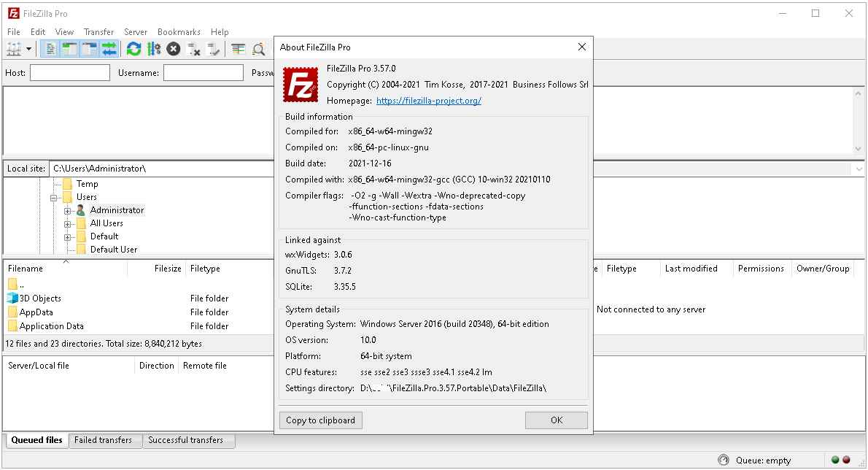Click the Direction column header

(157, 366)
